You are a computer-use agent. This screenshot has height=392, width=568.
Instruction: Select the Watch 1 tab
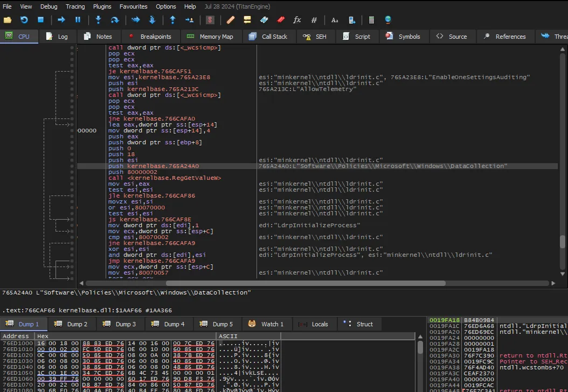tap(266, 324)
